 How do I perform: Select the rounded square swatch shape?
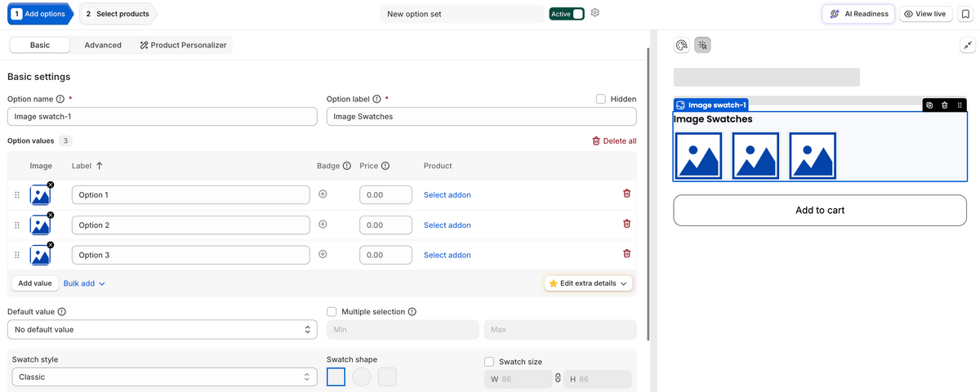[387, 376]
